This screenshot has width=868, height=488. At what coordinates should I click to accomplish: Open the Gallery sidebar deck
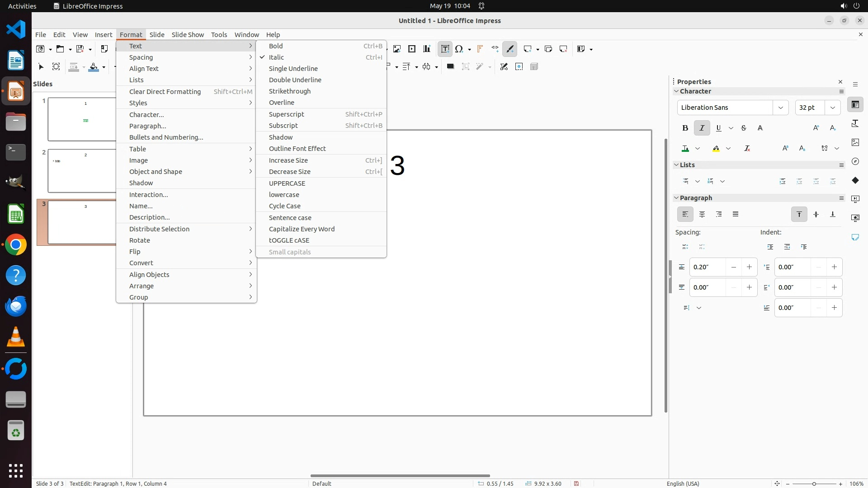click(855, 142)
